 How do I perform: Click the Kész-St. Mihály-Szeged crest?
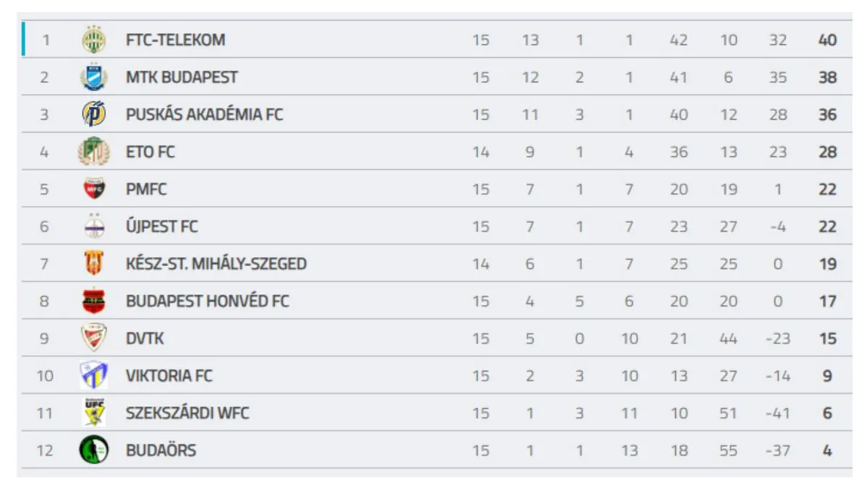(94, 264)
